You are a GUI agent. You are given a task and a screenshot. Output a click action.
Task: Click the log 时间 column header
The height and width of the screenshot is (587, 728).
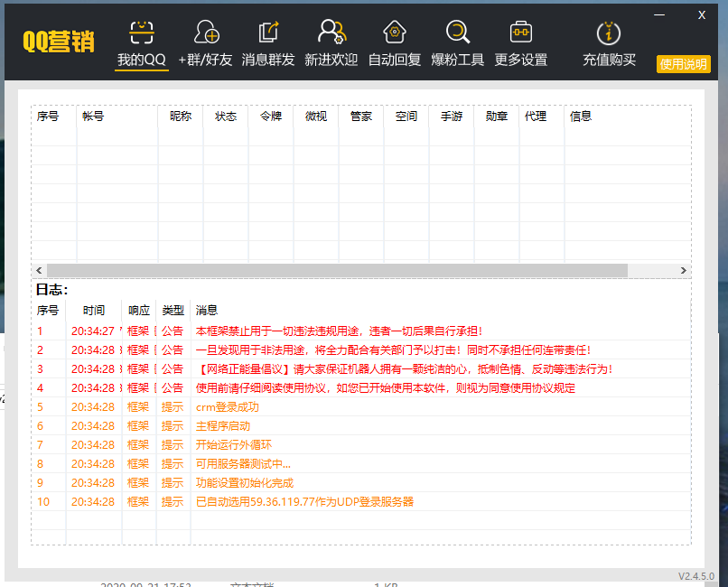click(94, 310)
